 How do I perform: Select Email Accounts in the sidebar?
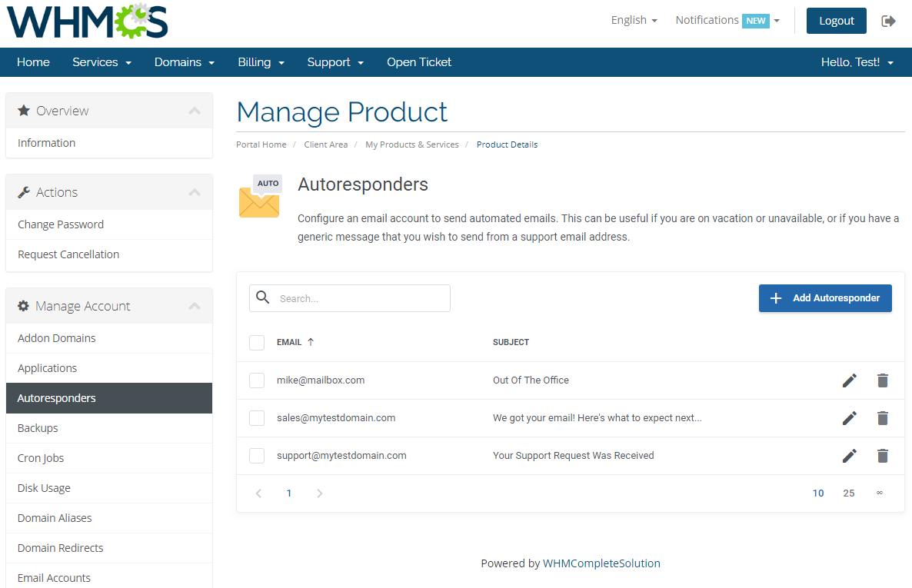coord(54,577)
